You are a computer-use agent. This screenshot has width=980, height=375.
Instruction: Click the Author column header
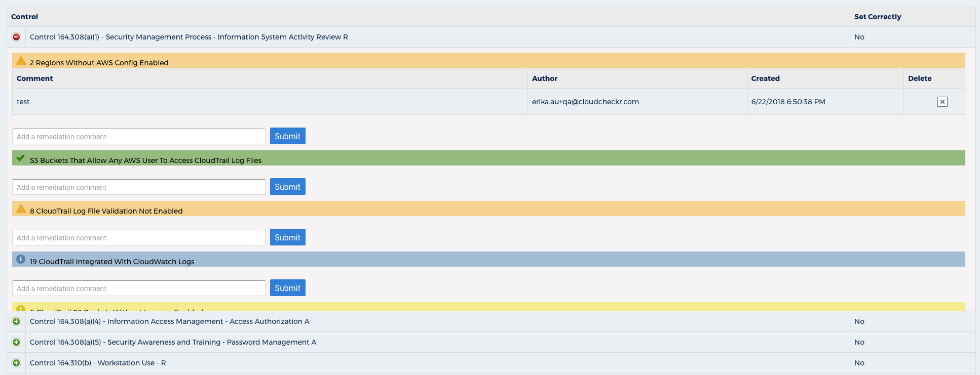(x=545, y=78)
